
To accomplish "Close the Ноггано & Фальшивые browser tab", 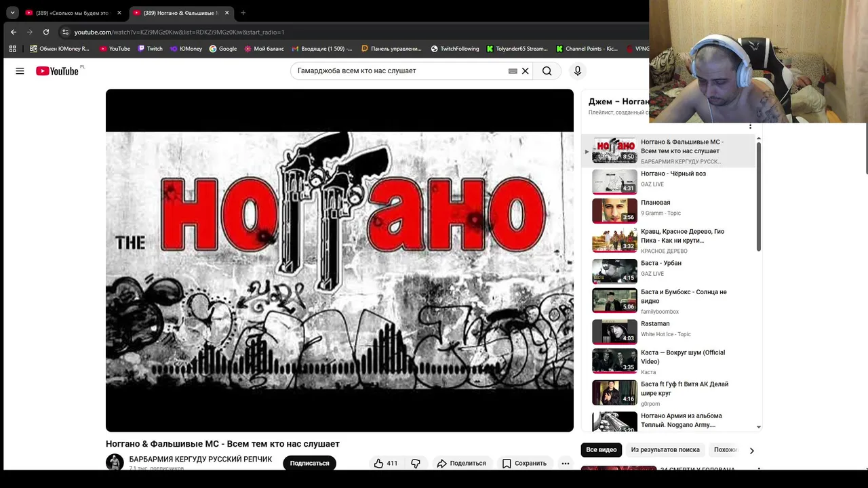I will click(x=227, y=13).
